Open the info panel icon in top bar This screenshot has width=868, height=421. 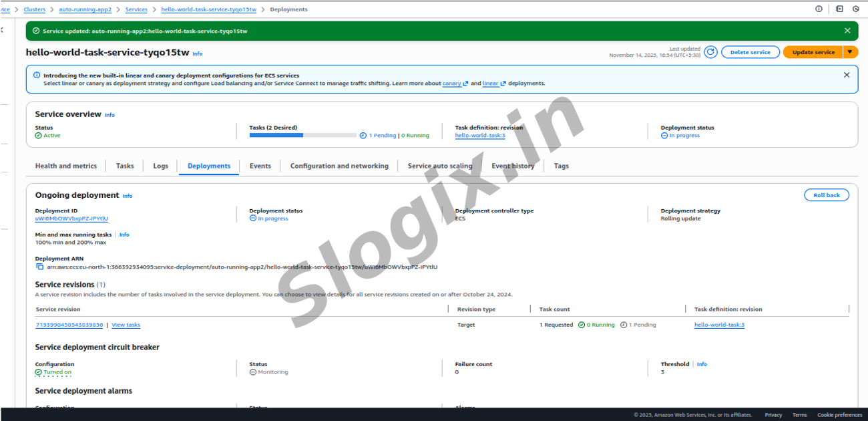point(819,9)
